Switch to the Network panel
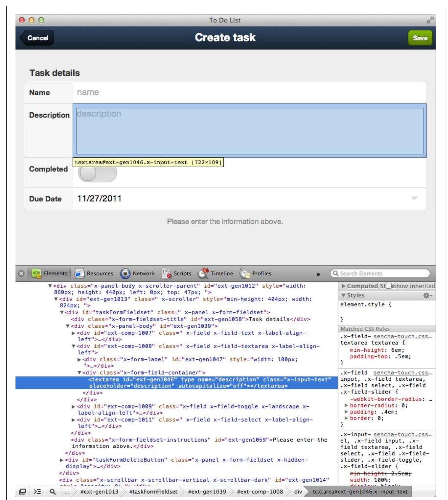This screenshot has height=500, width=448. (137, 273)
